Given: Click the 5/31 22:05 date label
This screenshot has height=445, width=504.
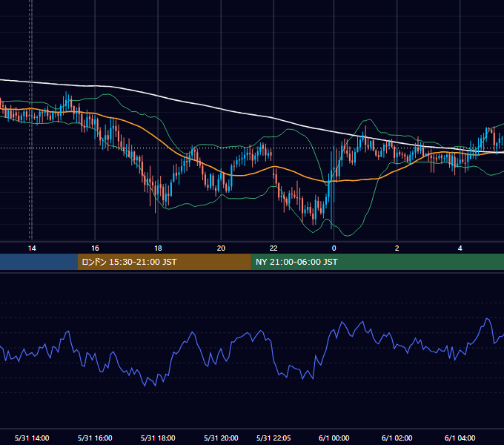Looking at the screenshot, I should (273, 438).
